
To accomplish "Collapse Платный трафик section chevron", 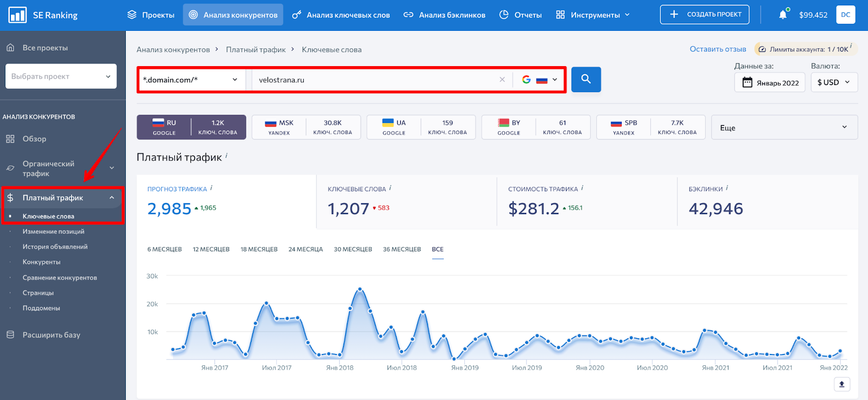I will point(112,198).
